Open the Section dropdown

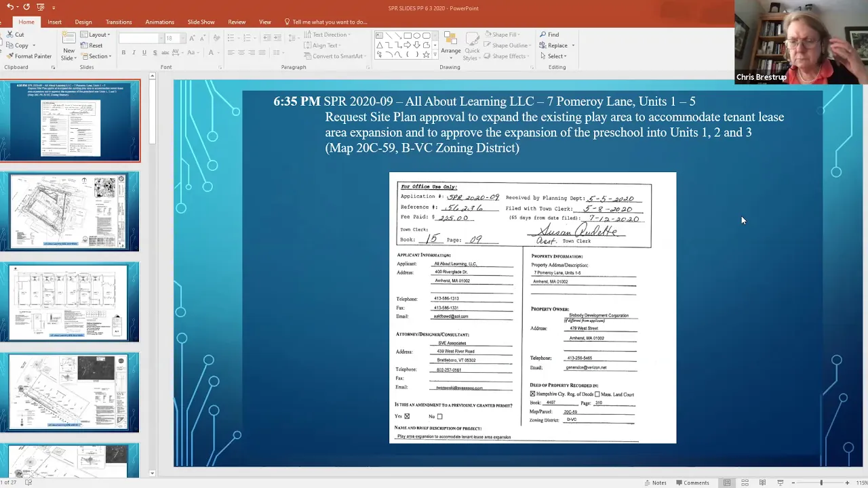(96, 56)
